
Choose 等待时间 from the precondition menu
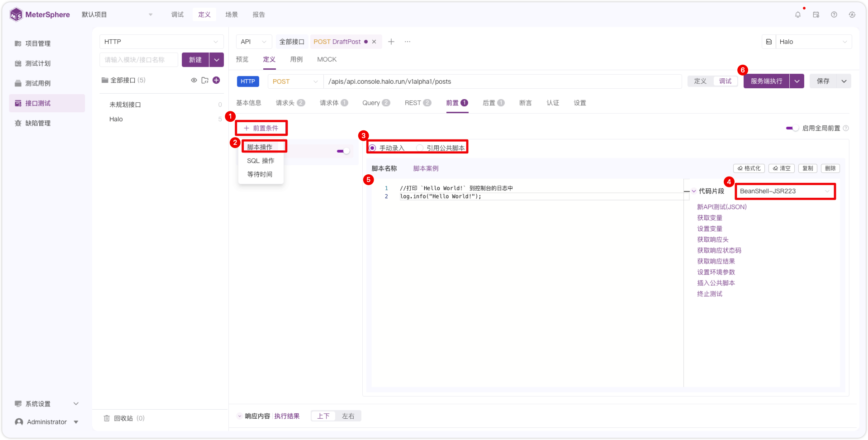pyautogui.click(x=260, y=174)
